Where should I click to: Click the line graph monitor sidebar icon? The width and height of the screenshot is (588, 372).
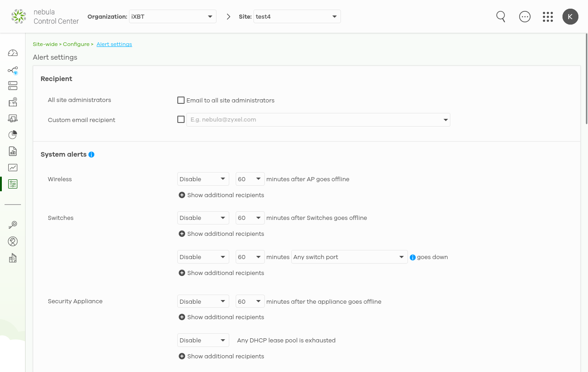click(x=13, y=168)
